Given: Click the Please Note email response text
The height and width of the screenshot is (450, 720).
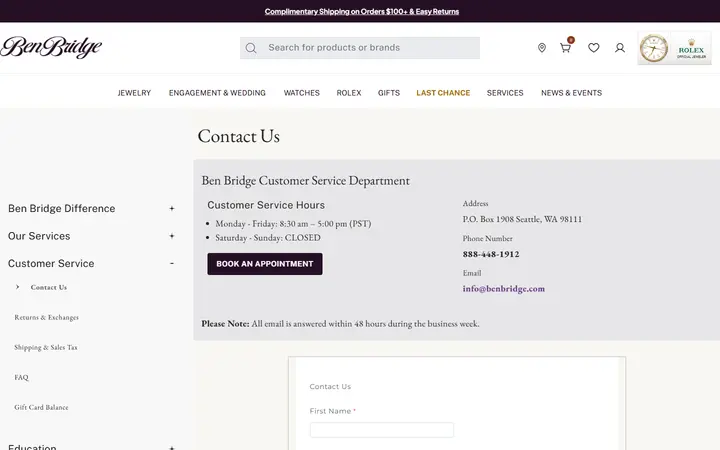Looking at the screenshot, I should pyautogui.click(x=340, y=324).
